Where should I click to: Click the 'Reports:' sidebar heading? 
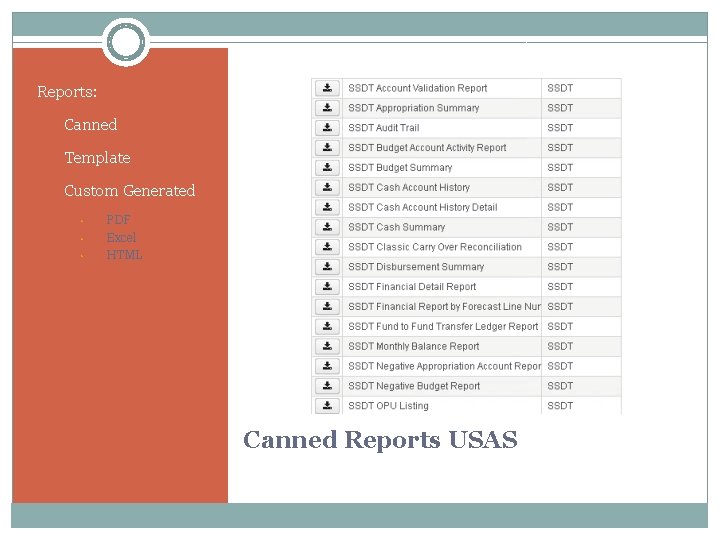67,92
